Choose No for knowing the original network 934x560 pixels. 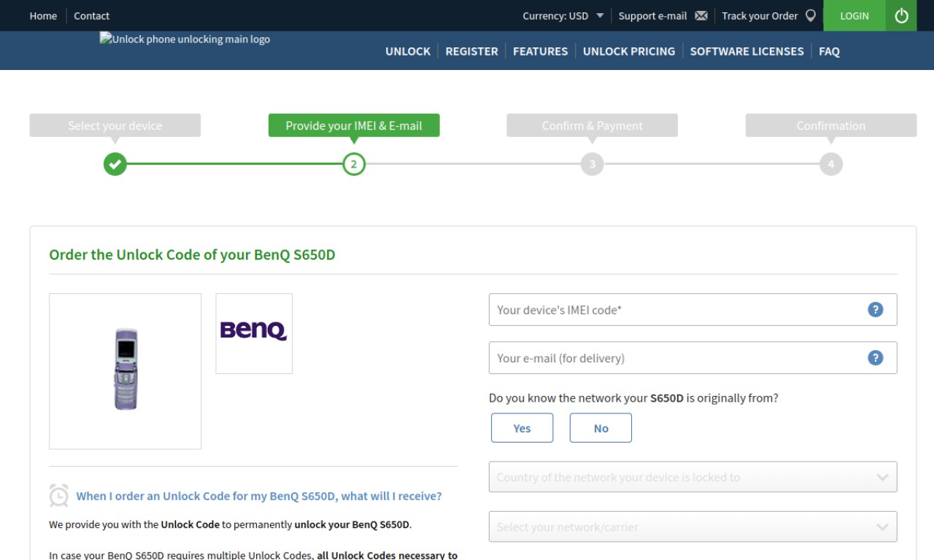[x=601, y=428]
